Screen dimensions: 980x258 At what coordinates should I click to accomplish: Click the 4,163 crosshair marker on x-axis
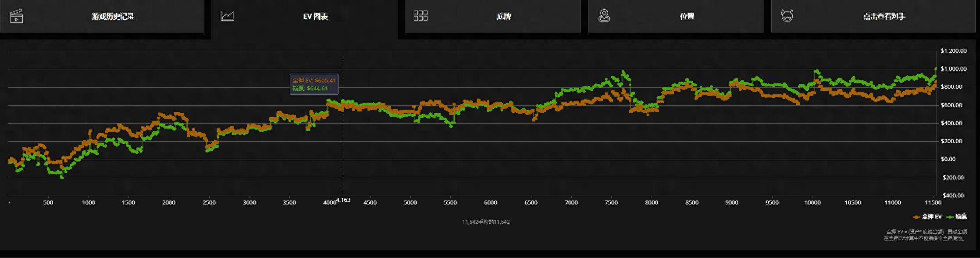(343, 200)
